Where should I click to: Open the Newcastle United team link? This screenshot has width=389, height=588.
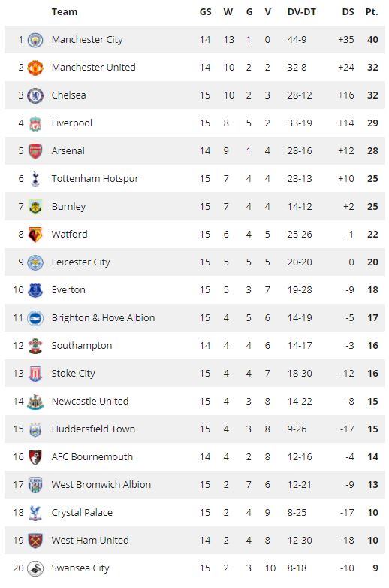(90, 402)
